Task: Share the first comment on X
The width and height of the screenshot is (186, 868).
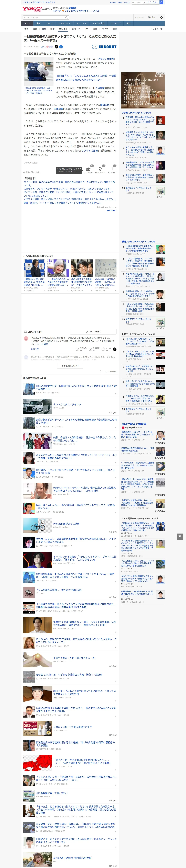Action: [114, 349]
